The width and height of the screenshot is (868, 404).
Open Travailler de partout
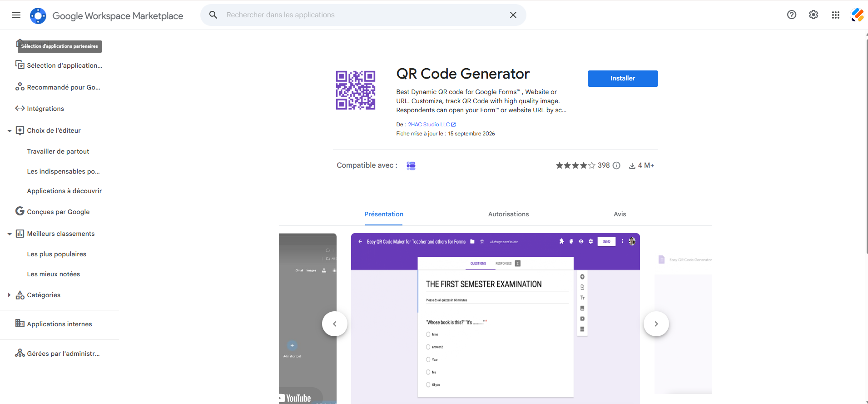tap(58, 151)
